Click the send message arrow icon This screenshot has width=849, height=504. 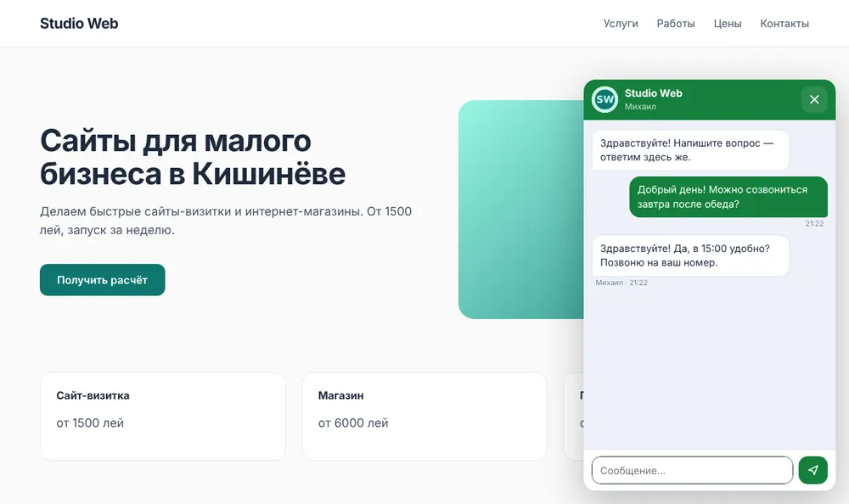812,470
